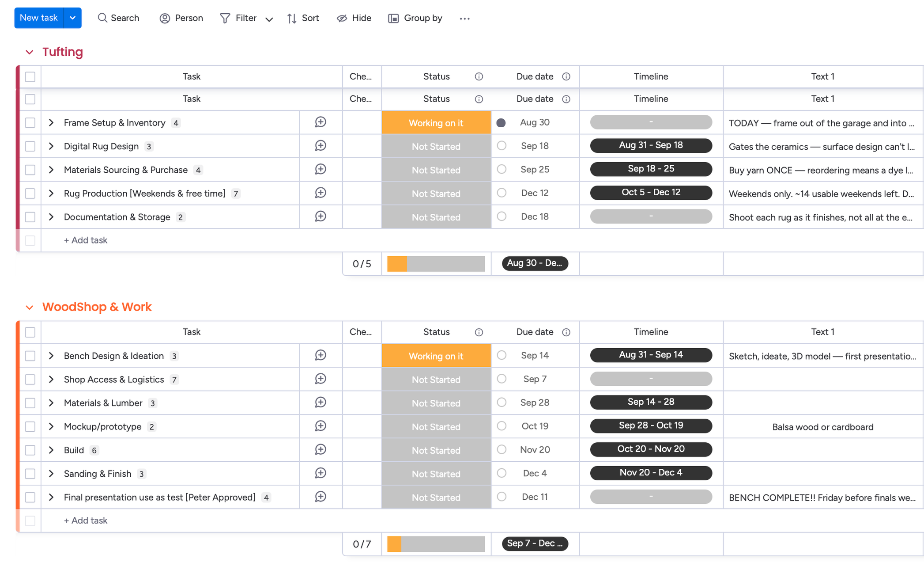Click Status column info icon in WoodShop header
The image size is (924, 566).
coord(479,332)
